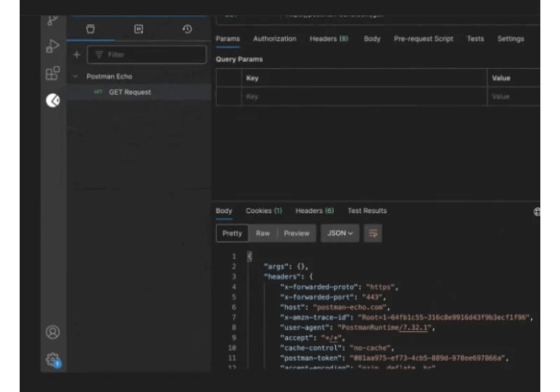Click the opening brace on line 1
This screenshot has width=560, height=392.
click(x=250, y=256)
